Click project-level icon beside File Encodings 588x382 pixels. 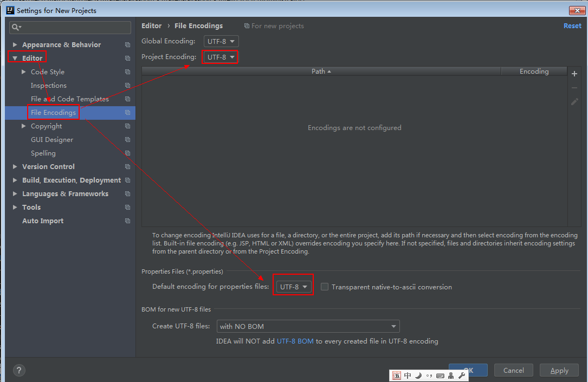click(x=127, y=113)
